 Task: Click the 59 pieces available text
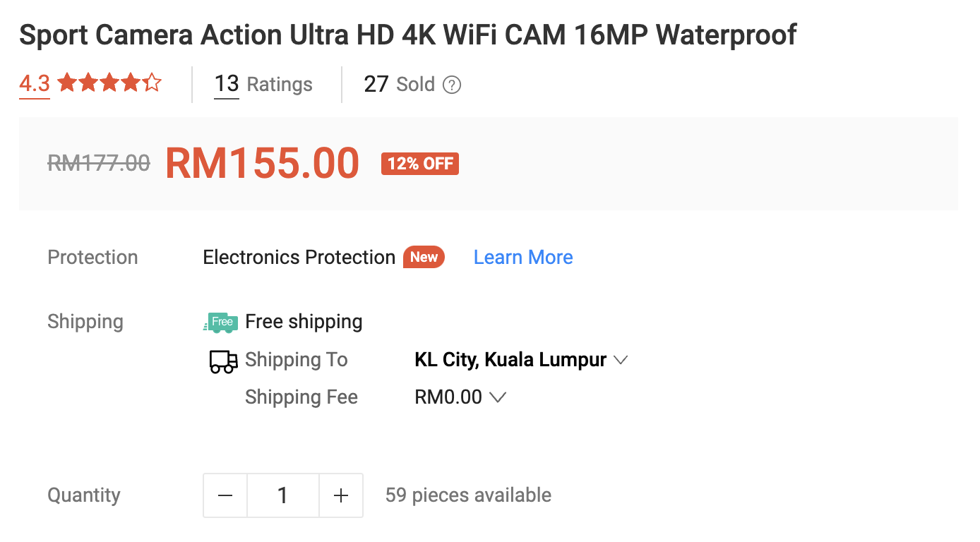coord(468,495)
